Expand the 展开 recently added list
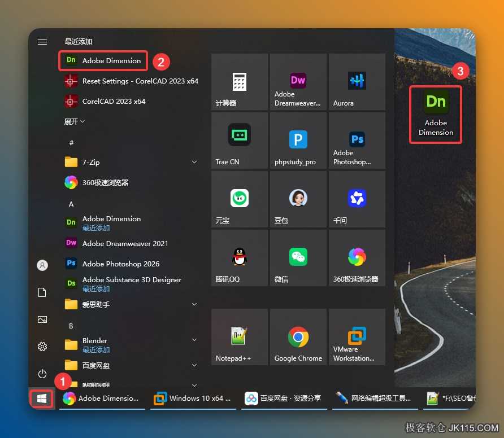This screenshot has height=438, width=504. coord(74,121)
